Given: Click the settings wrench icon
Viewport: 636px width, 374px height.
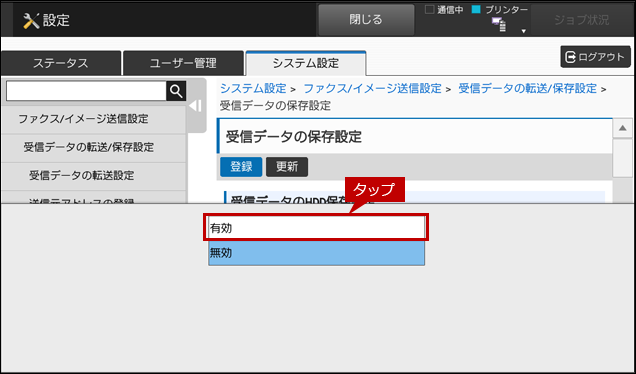Looking at the screenshot, I should coord(31,20).
